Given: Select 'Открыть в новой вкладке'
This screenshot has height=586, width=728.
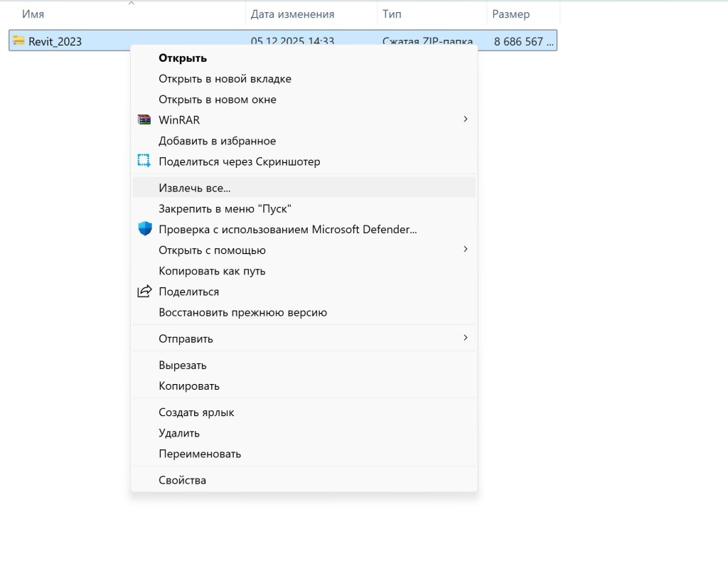Looking at the screenshot, I should tap(304, 79).
